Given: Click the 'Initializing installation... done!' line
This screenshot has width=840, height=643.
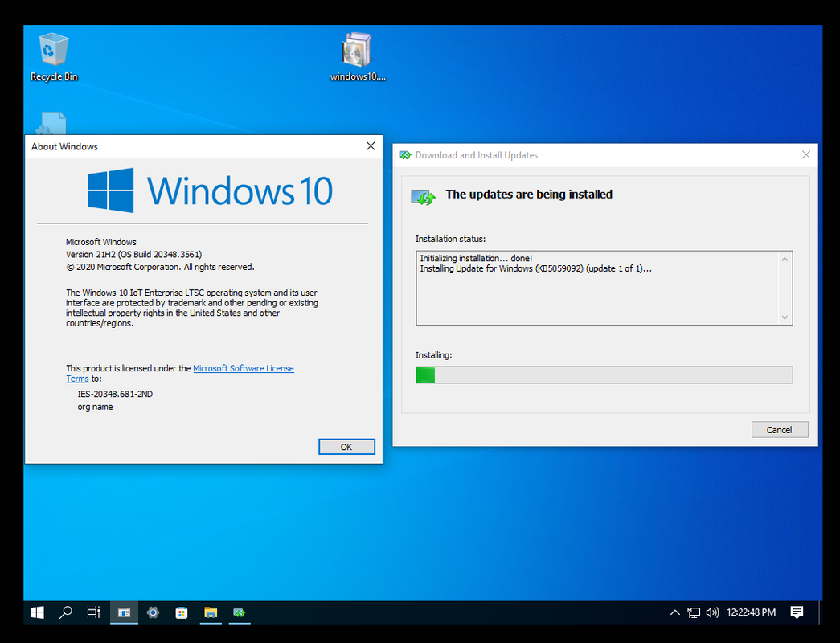Looking at the screenshot, I should pyautogui.click(x=476, y=258).
